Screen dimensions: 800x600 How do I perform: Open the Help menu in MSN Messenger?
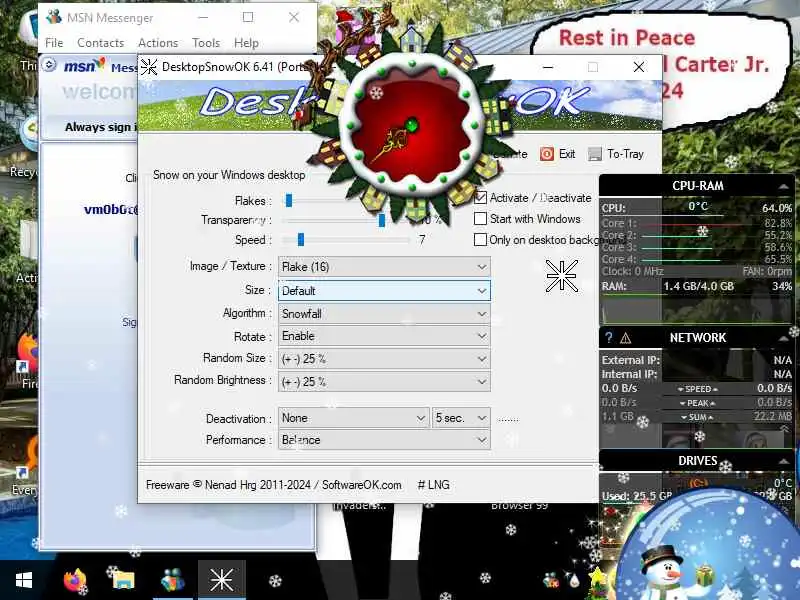(246, 43)
